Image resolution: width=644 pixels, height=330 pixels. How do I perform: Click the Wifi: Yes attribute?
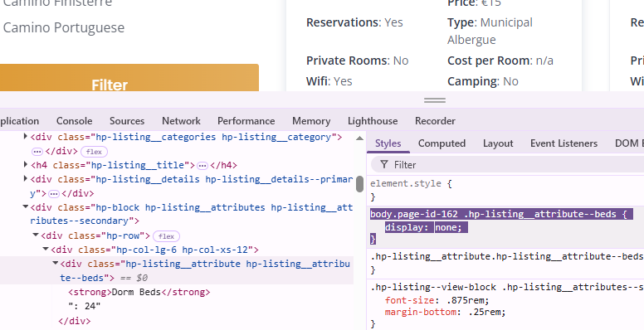(329, 81)
